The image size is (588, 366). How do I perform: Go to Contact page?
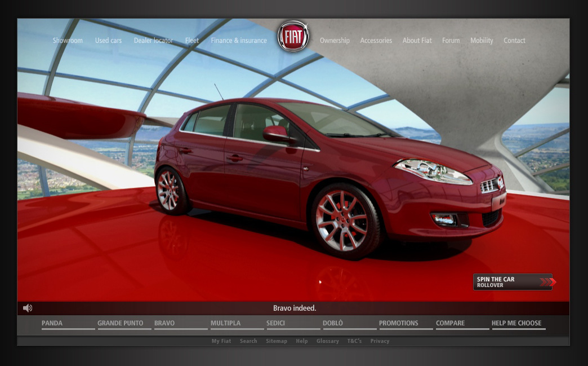(x=514, y=40)
